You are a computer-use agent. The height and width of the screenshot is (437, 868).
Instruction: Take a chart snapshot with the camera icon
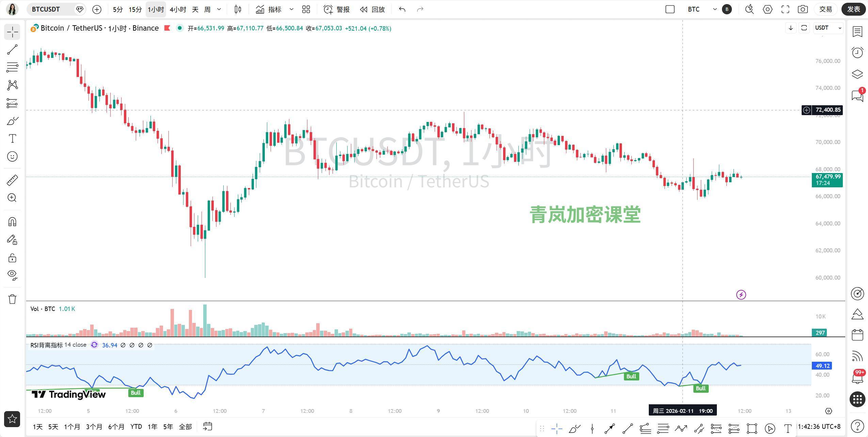pos(803,9)
